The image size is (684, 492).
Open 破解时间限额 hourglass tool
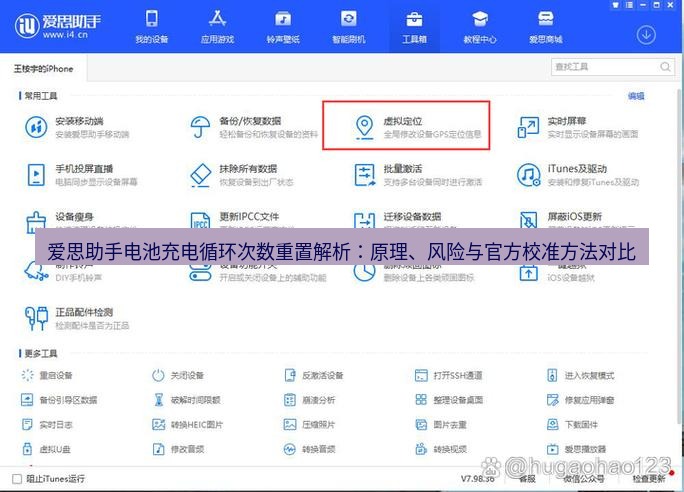pyautogui.click(x=186, y=400)
